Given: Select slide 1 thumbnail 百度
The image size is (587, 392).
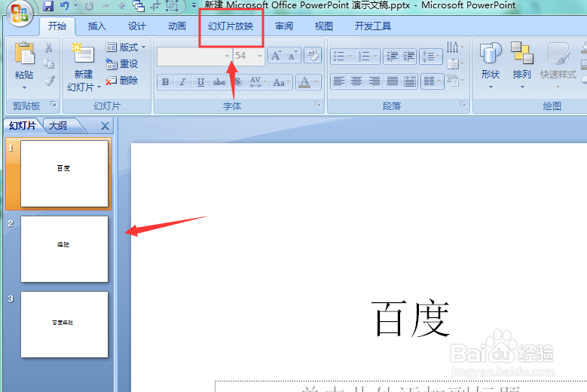Looking at the screenshot, I should pyautogui.click(x=64, y=173).
